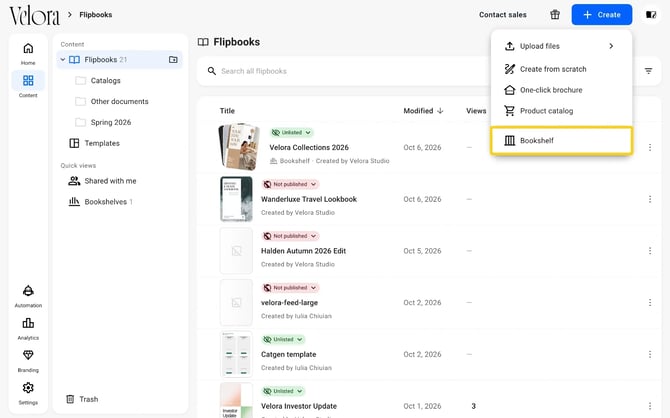This screenshot has width=670, height=418.
Task: Choose Product catalog
Action: [x=561, y=111]
